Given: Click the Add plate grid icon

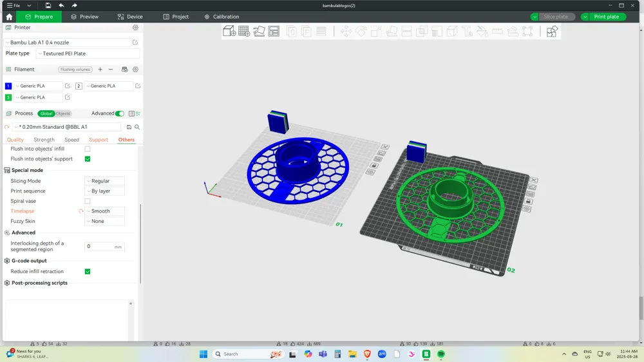Looking at the screenshot, I should [x=244, y=31].
